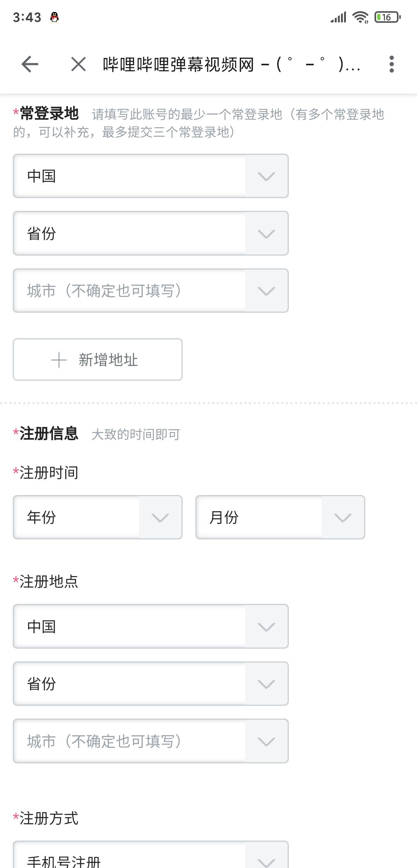Tap the Wi-Fi status icon
The height and width of the screenshot is (868, 417).
click(x=360, y=17)
